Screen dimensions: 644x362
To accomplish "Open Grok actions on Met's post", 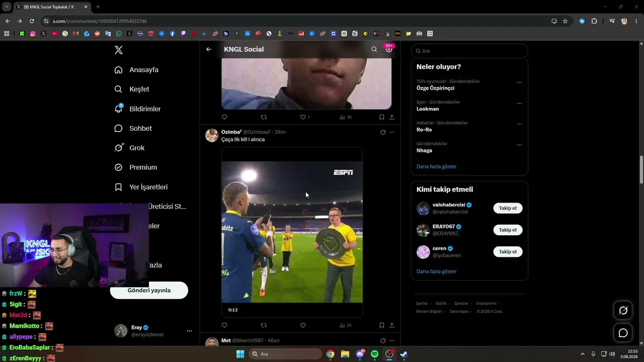I will click(383, 341).
